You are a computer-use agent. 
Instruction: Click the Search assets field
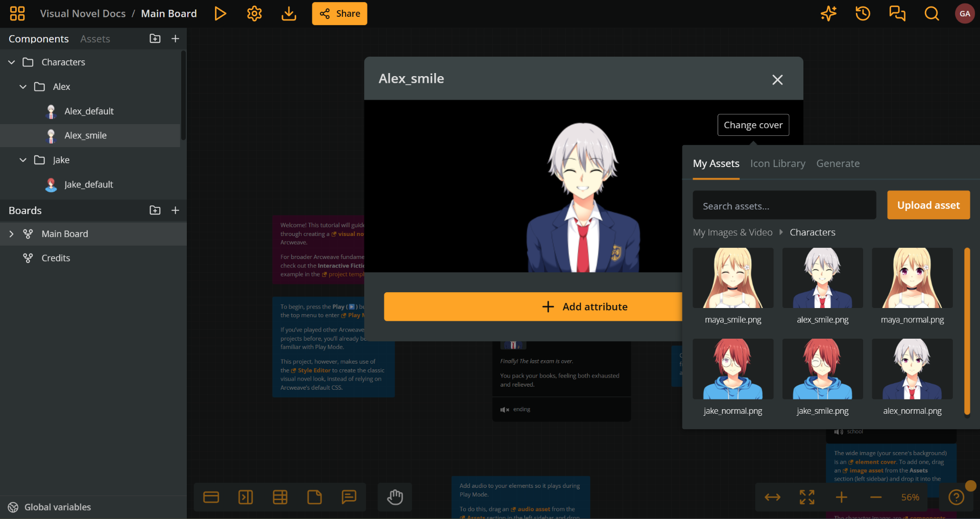(784, 206)
